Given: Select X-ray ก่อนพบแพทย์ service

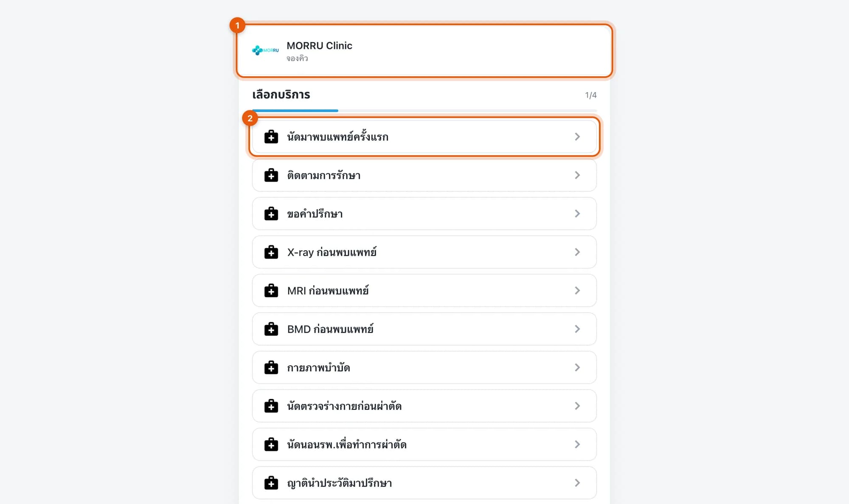Looking at the screenshot, I should (424, 252).
